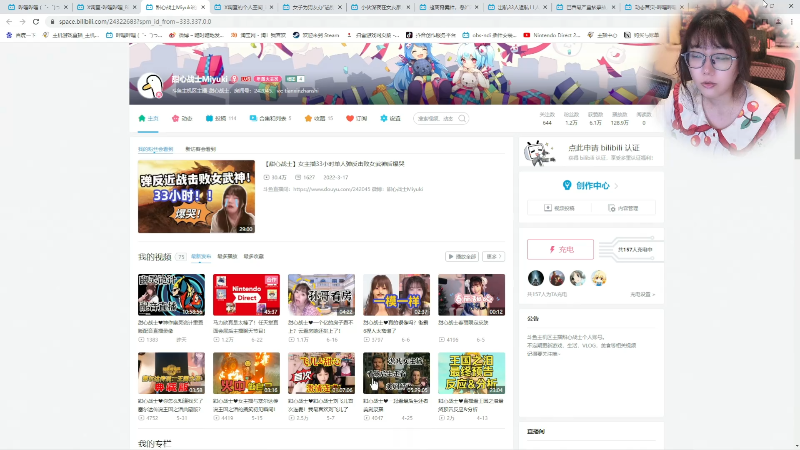Open the video thumbnail under the mouse cursor
The width and height of the screenshot is (800, 450).
tap(396, 373)
